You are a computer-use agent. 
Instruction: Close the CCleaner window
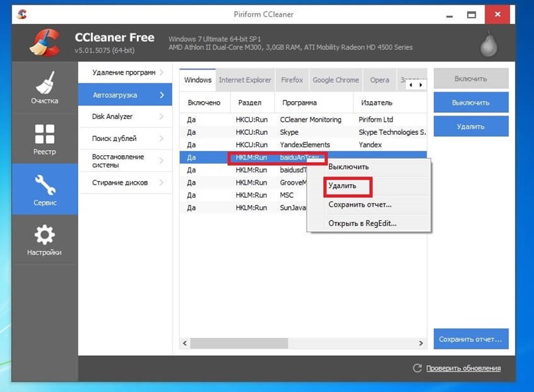point(497,14)
